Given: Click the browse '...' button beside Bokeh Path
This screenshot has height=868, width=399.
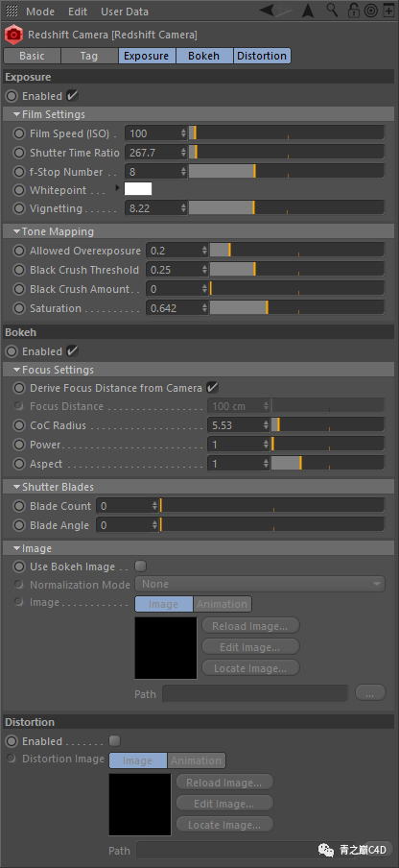Looking at the screenshot, I should (370, 693).
